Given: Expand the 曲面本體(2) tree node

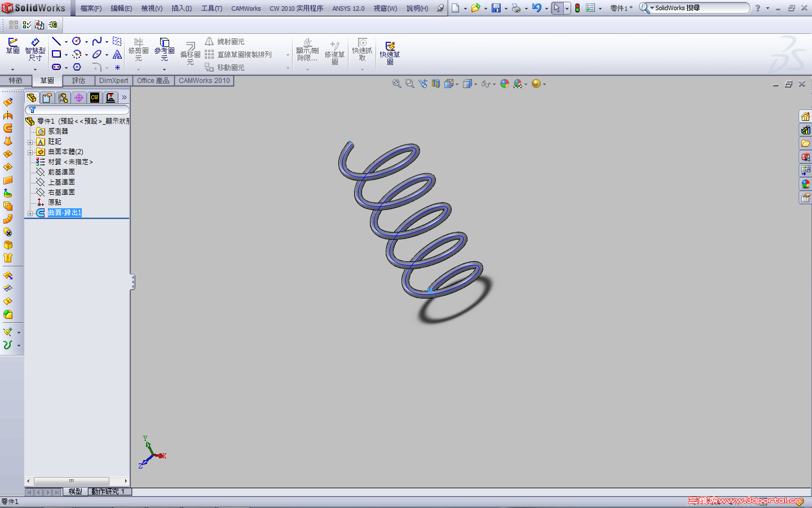Looking at the screenshot, I should pos(30,152).
